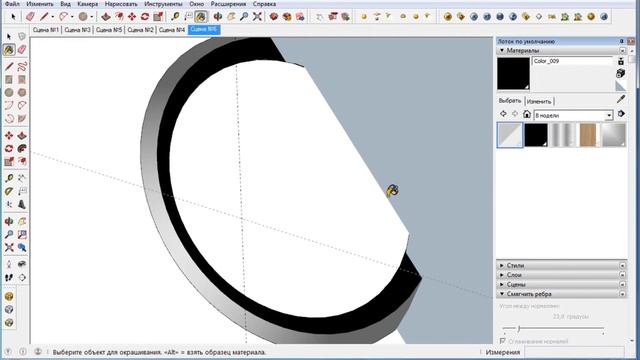Expand the Сцены panel
The width and height of the screenshot is (640, 360).
[502, 284]
